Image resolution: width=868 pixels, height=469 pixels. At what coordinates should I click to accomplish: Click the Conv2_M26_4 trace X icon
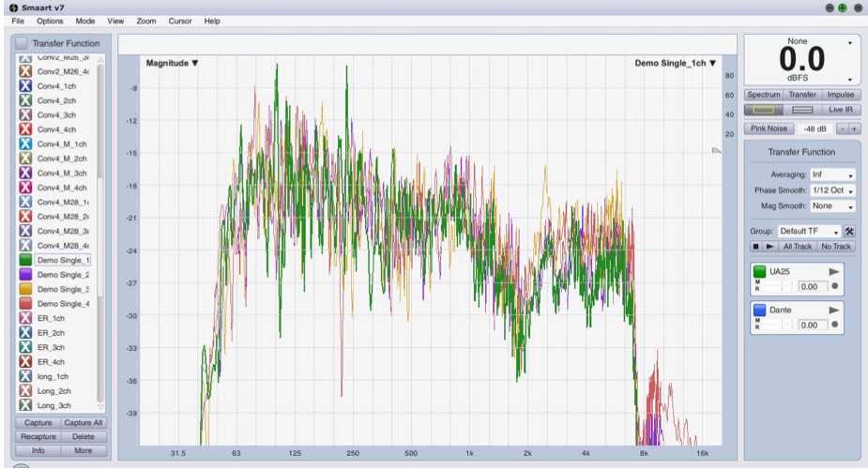pos(25,70)
